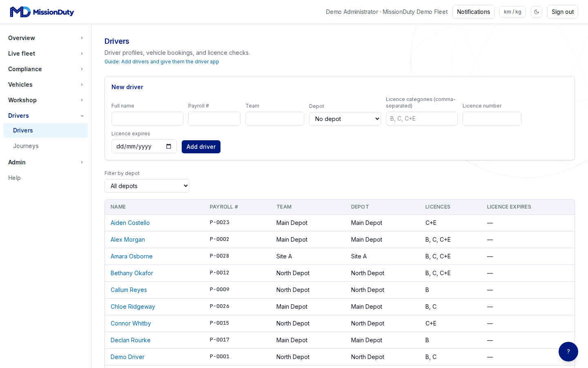This screenshot has width=588, height=368.
Task: Open the help question mark bubble
Action: tap(568, 352)
